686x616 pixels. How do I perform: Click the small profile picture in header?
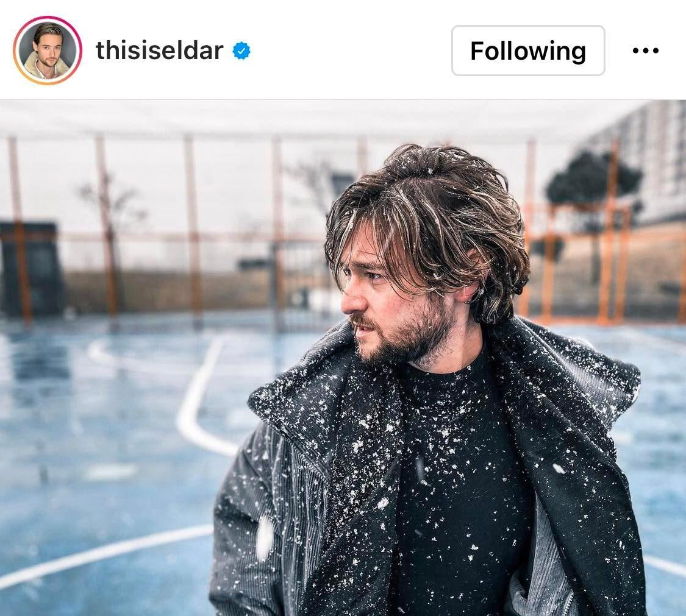47,51
